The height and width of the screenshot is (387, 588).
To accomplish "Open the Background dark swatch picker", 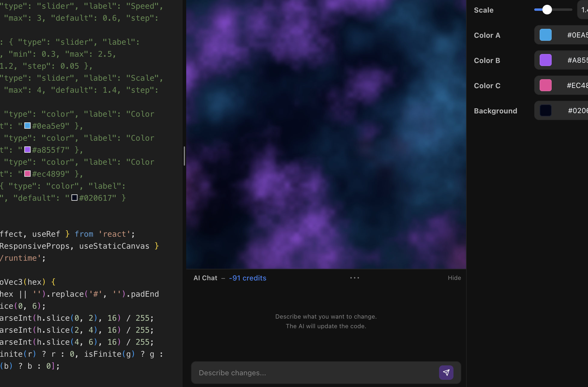I will [x=546, y=111].
